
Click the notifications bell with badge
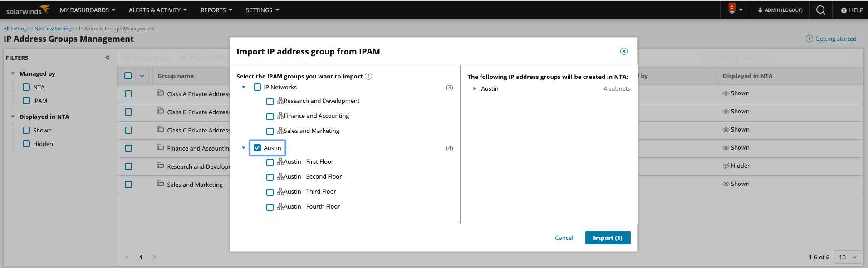(x=732, y=10)
